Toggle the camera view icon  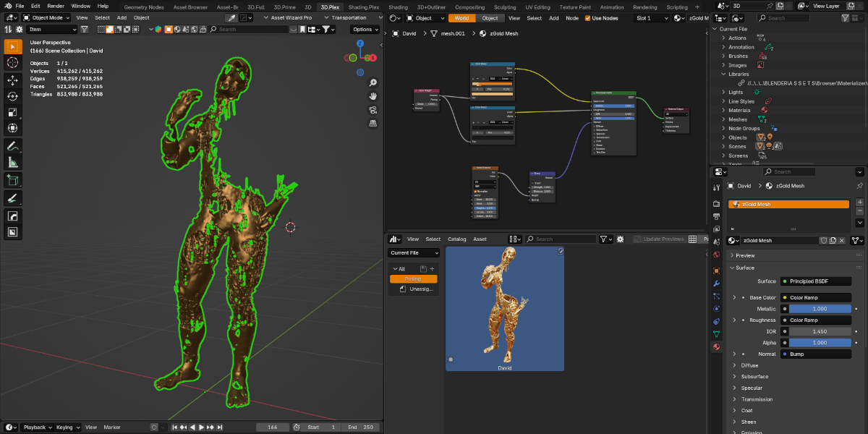pyautogui.click(x=373, y=110)
